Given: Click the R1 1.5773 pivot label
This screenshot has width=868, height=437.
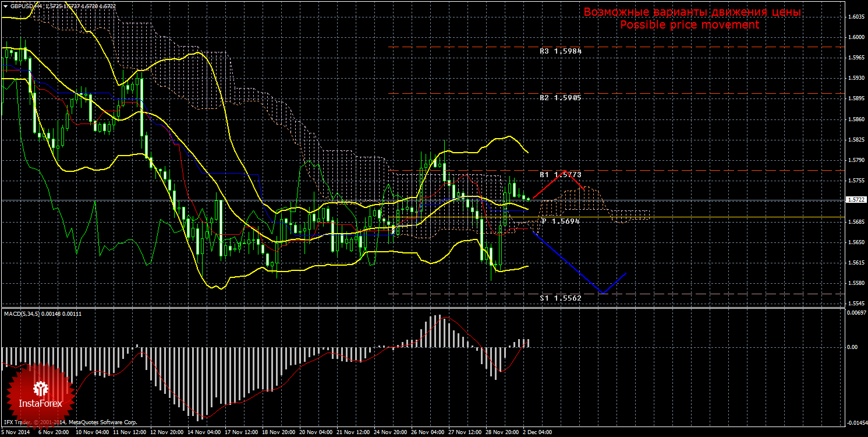Looking at the screenshot, I should click(x=561, y=174).
